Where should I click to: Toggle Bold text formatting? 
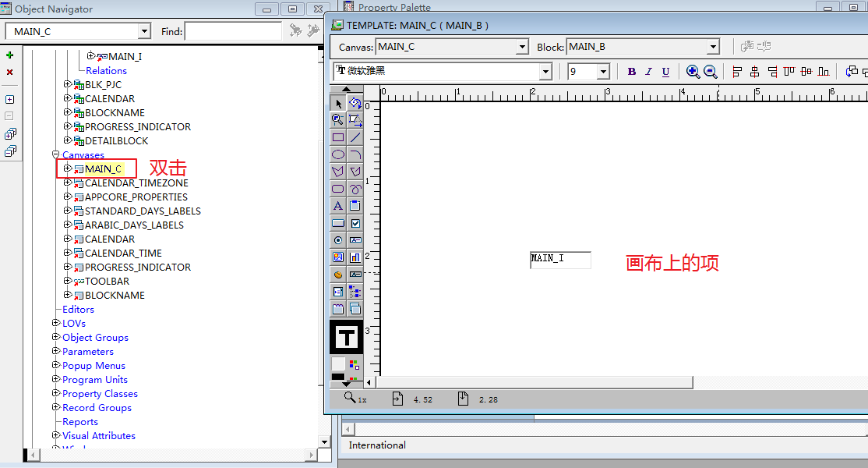tap(632, 72)
